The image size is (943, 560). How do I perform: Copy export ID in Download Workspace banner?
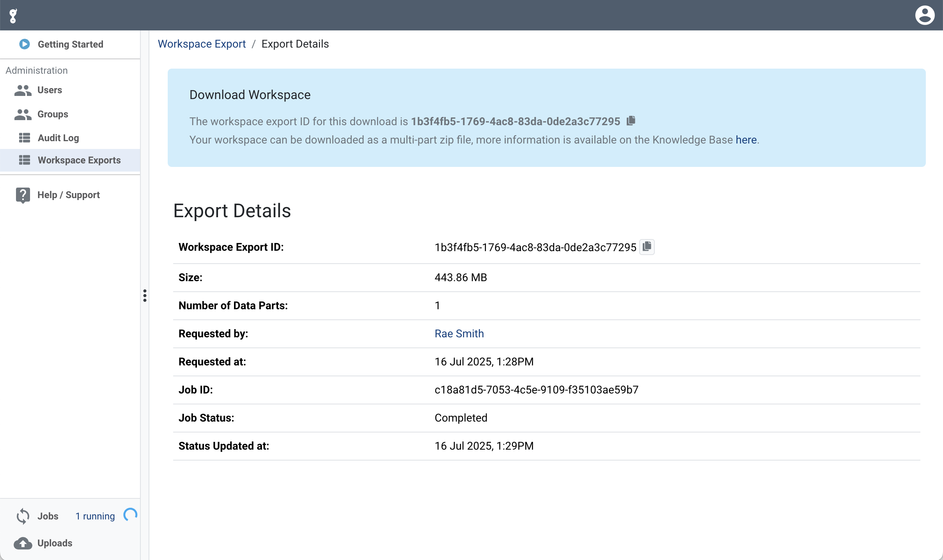[631, 121]
